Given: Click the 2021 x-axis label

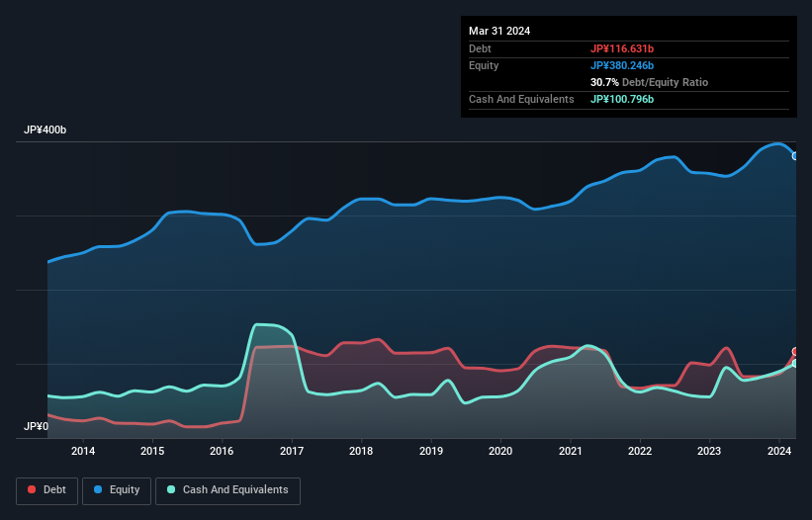Looking at the screenshot, I should pyautogui.click(x=570, y=451).
